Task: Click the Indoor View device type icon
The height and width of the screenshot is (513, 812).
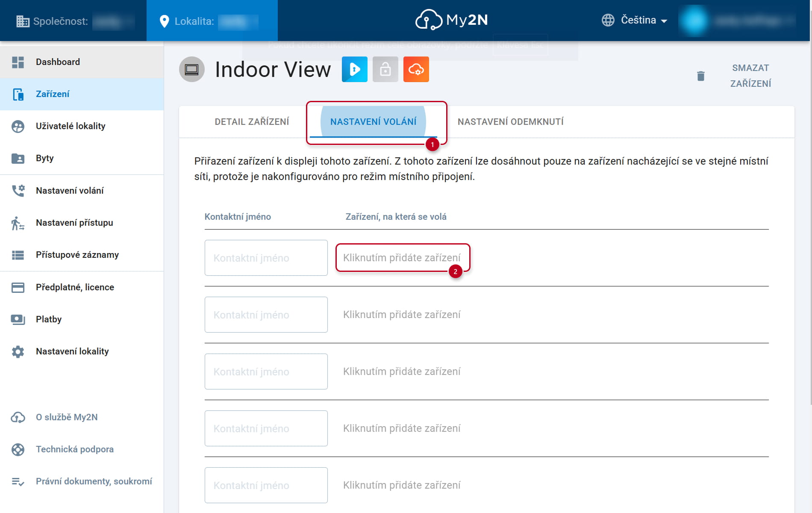Action: pos(192,69)
